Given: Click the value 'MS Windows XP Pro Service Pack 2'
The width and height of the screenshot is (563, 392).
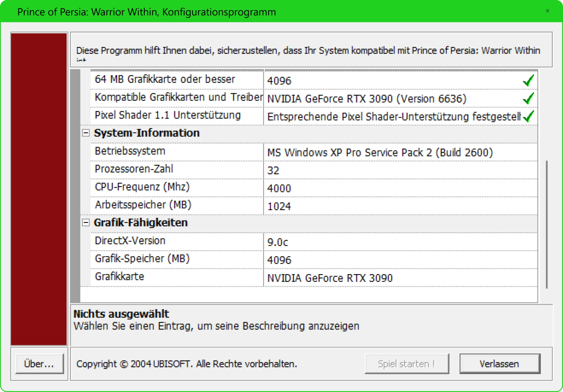Looking at the screenshot, I should tap(380, 153).
